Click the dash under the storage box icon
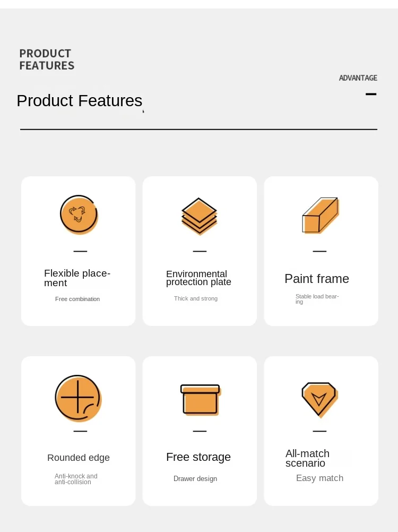The image size is (398, 532). [200, 431]
